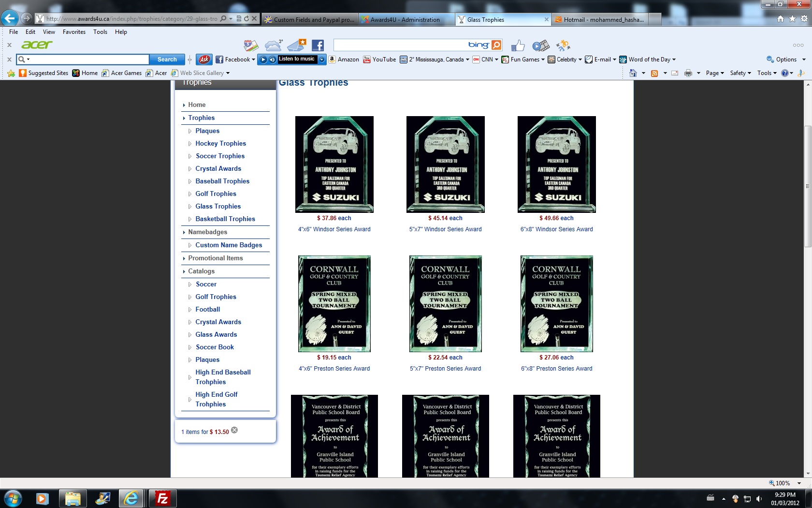Open the Page command bar dropdown
The image size is (812, 508).
(x=715, y=73)
